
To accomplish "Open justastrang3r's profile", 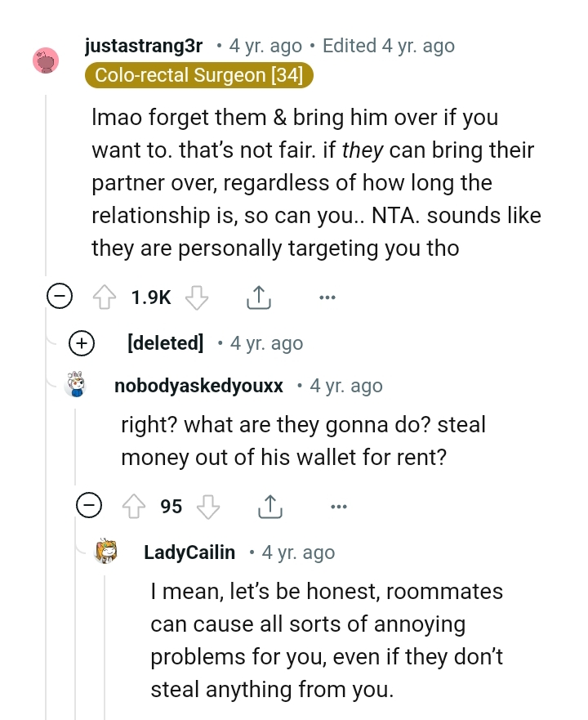I will [x=143, y=46].
